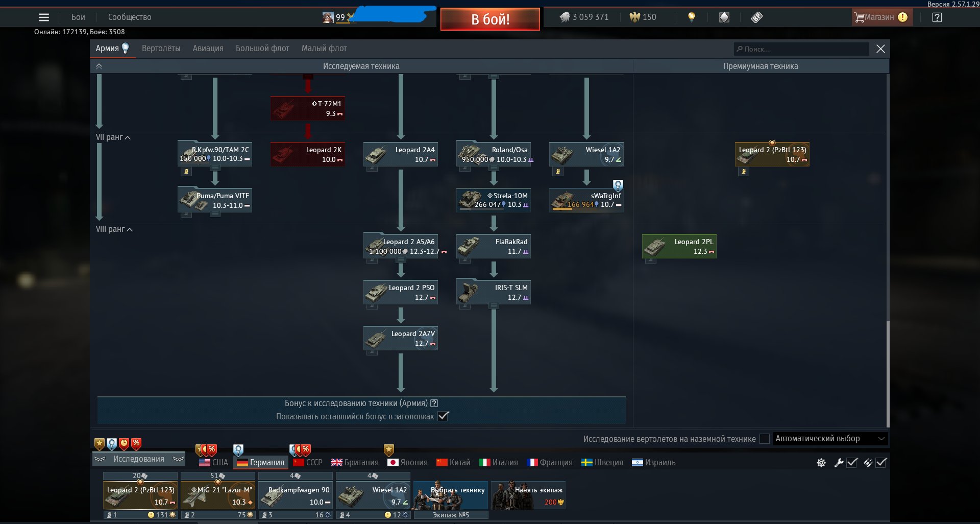The height and width of the screenshot is (524, 980).
Task: Toggle helicopter research on ground vehicles checkbox
Action: (765, 439)
